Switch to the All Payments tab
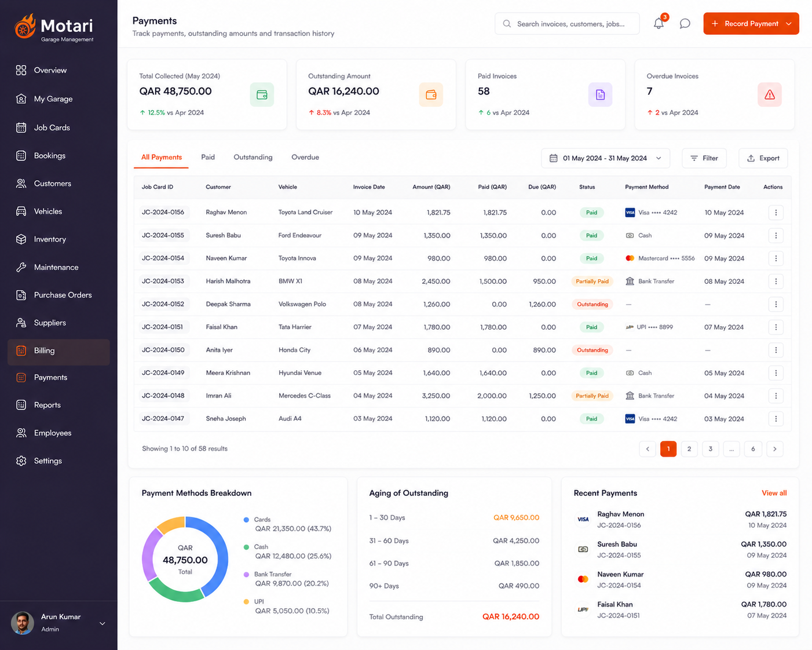The image size is (812, 650). (x=162, y=157)
